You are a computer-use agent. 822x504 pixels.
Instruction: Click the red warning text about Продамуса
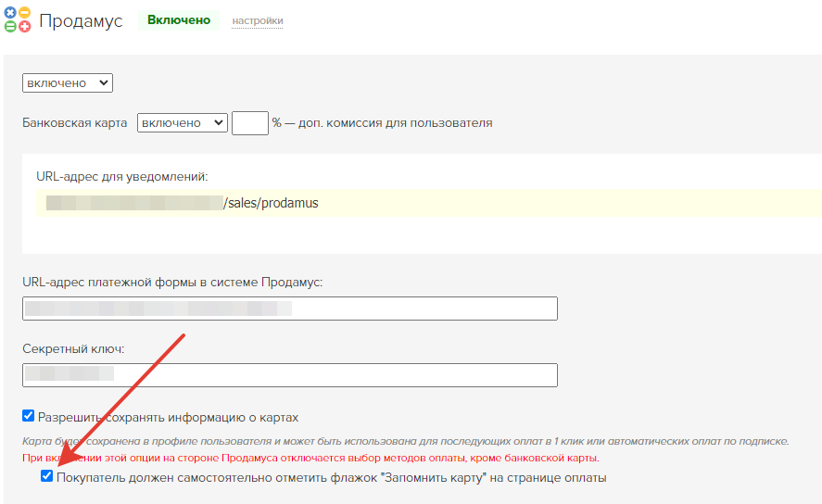(310, 458)
